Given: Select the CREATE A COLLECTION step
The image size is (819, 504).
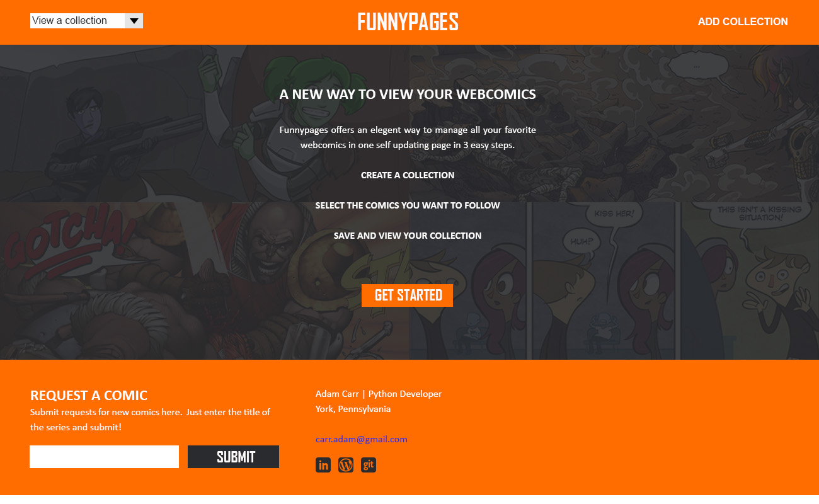Looking at the screenshot, I should (x=408, y=175).
